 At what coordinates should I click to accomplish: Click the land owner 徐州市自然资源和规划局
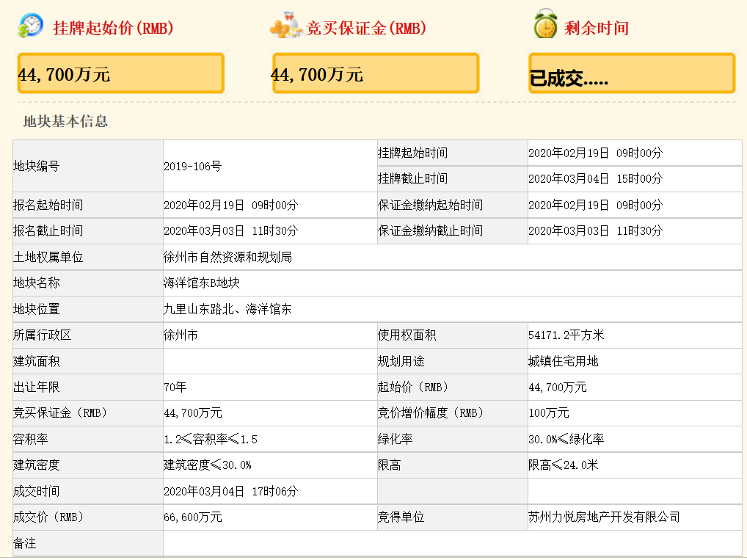click(x=227, y=258)
